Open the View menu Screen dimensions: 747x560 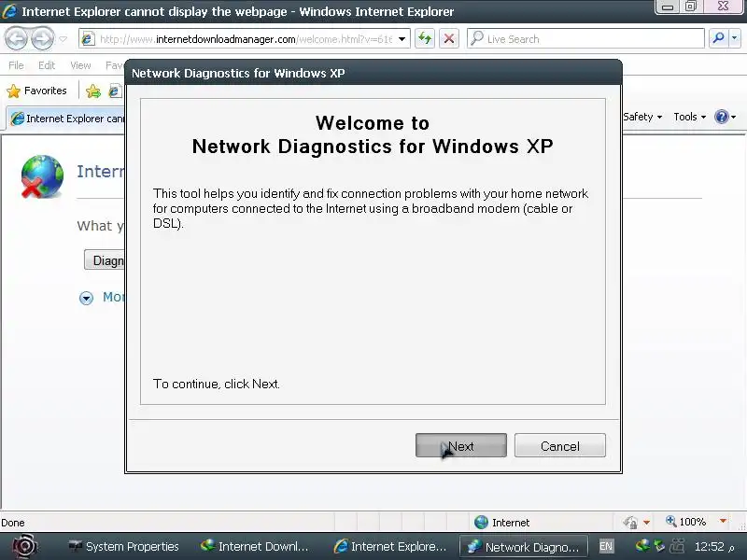(80, 65)
